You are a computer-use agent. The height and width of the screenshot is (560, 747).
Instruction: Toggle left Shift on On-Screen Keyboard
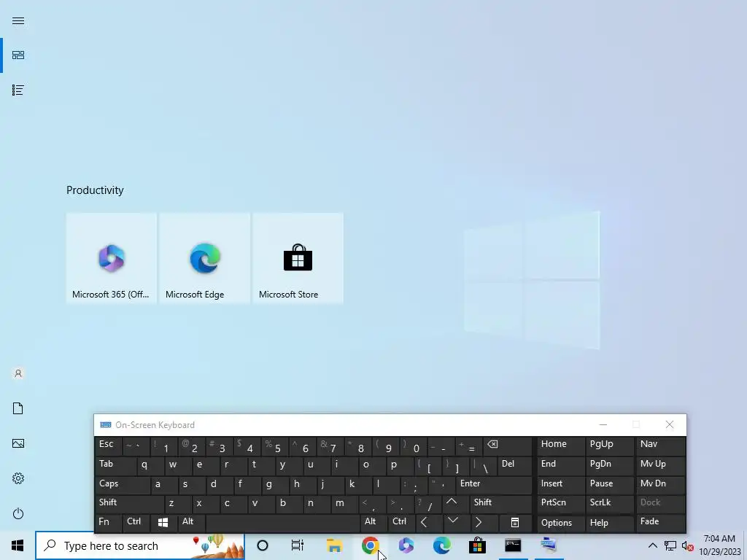(130, 504)
